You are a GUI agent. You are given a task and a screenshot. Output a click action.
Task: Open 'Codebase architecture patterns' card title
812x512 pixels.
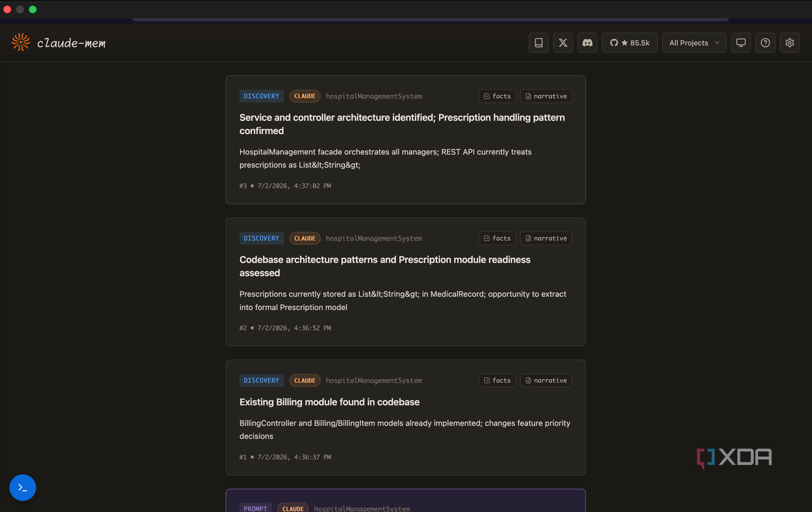click(385, 266)
